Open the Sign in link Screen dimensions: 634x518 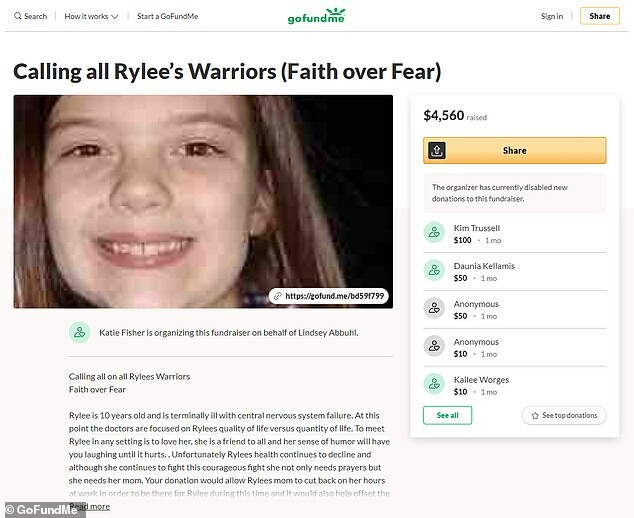pos(552,16)
